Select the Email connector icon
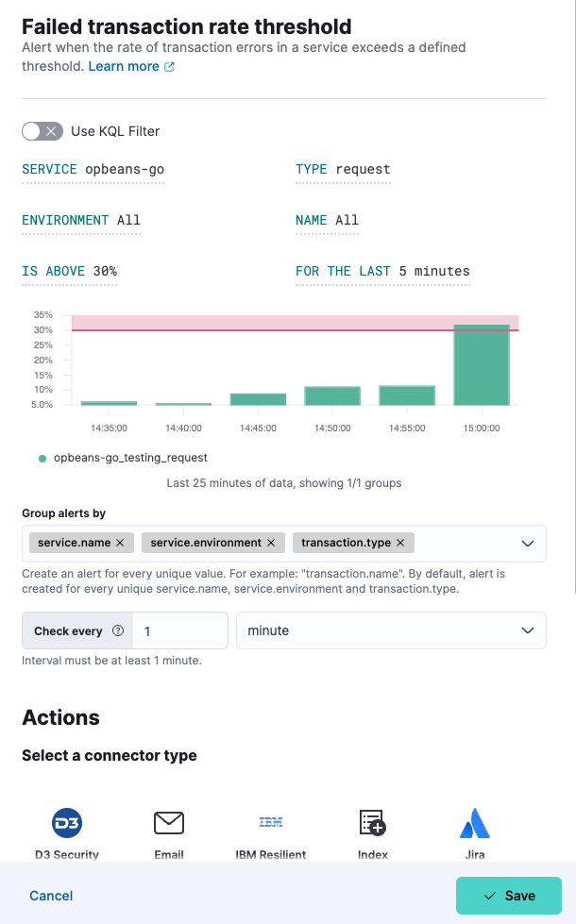Image resolution: width=576 pixels, height=924 pixels. tap(168, 824)
